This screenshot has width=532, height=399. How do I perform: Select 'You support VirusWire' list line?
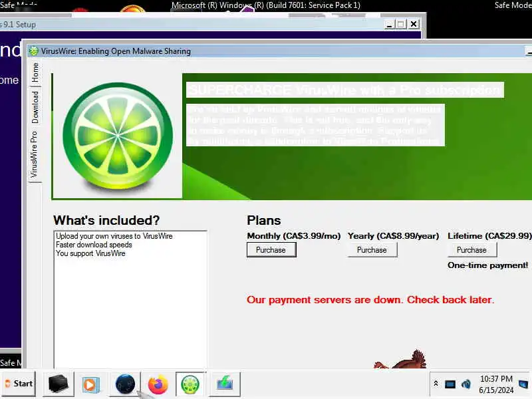pyautogui.click(x=90, y=253)
